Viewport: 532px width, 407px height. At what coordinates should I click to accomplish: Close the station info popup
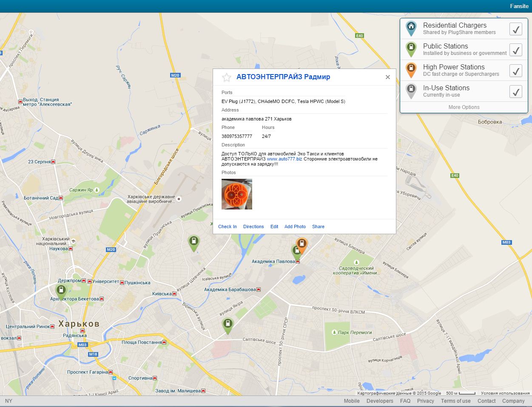point(387,77)
